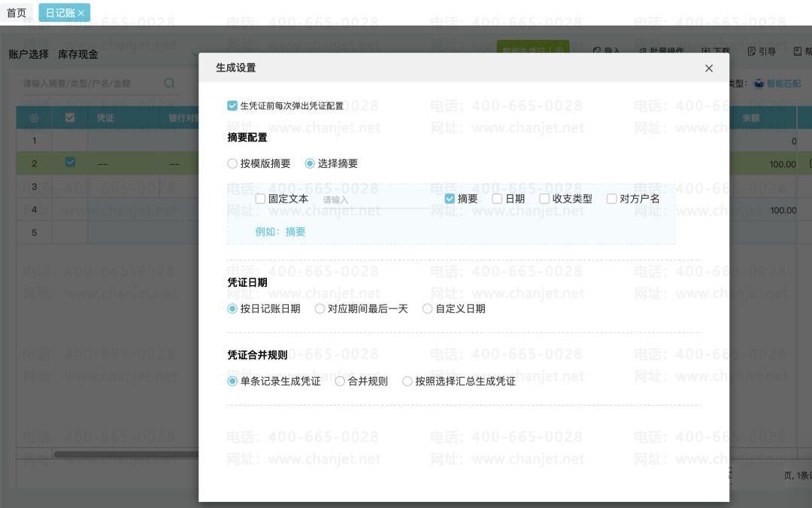Open the 库存现金 account selector
This screenshot has width=812, height=508.
(129, 54)
